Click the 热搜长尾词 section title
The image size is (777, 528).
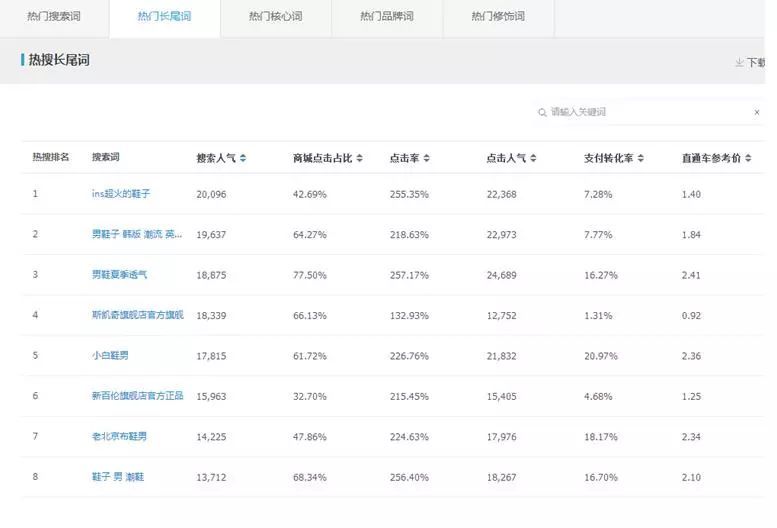pyautogui.click(x=59, y=60)
